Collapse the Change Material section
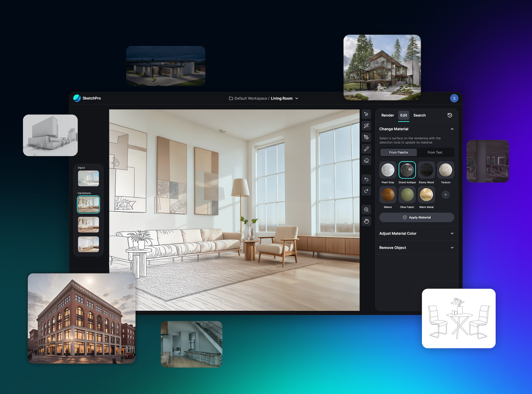This screenshot has width=532, height=394. (x=452, y=129)
